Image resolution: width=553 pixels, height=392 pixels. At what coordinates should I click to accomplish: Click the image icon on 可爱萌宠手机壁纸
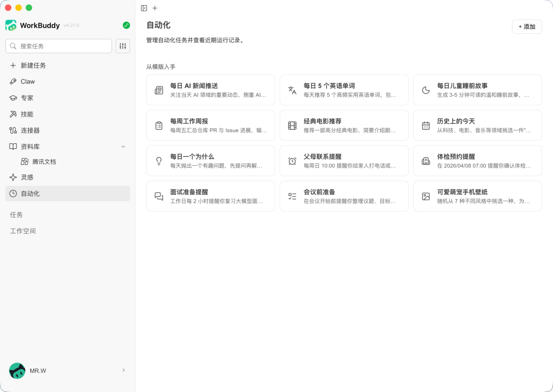click(426, 197)
